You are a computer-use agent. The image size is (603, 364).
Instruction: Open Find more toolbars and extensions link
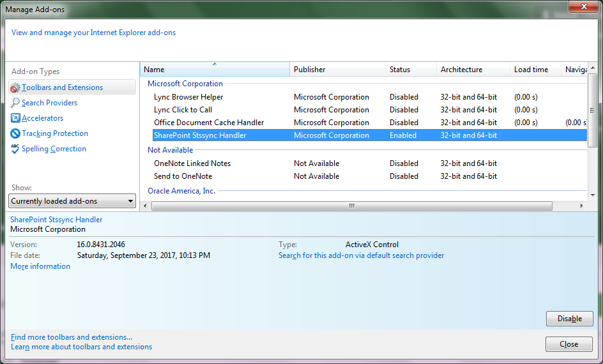[71, 337]
